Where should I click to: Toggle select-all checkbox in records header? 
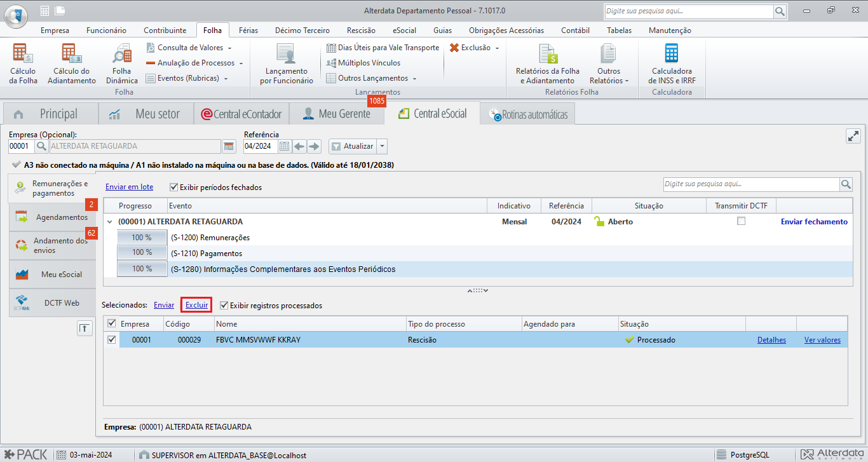click(x=112, y=323)
